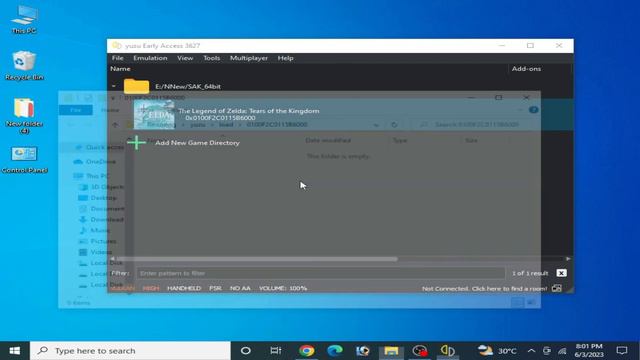
Task: Toggle the NO AA anti-aliasing button
Action: (x=240, y=288)
